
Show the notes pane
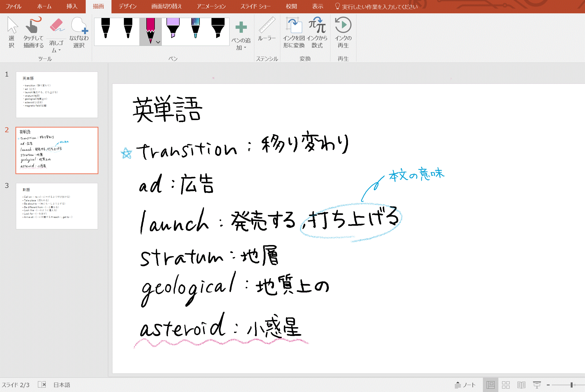(465, 385)
